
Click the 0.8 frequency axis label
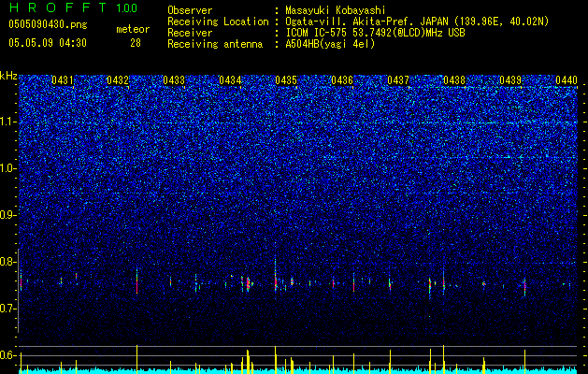(x=7, y=262)
